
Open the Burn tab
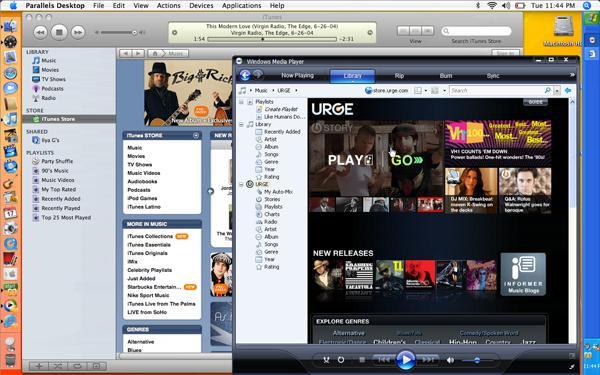pyautogui.click(x=446, y=76)
